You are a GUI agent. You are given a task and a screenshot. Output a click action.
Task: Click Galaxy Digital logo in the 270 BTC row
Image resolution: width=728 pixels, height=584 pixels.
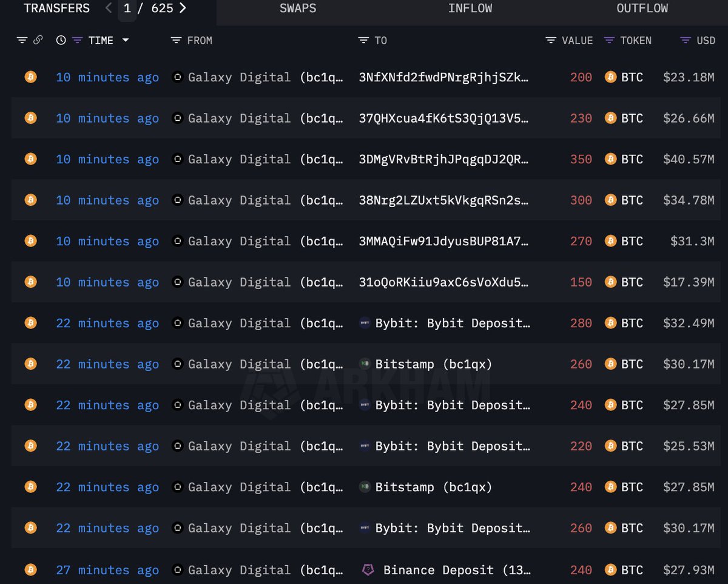click(177, 241)
